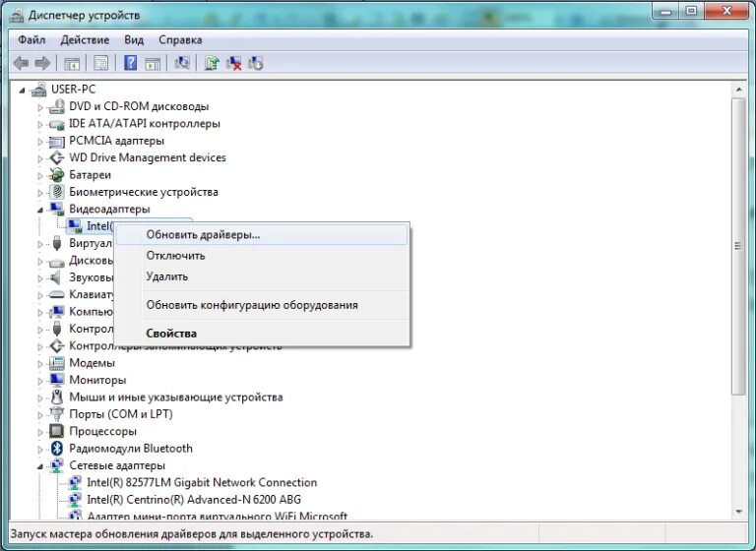
Task: Choose Отключить in context menu
Action: click(262, 256)
